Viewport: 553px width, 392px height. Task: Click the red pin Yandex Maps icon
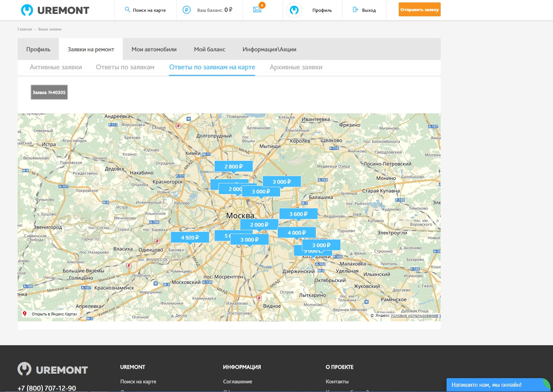(25, 314)
